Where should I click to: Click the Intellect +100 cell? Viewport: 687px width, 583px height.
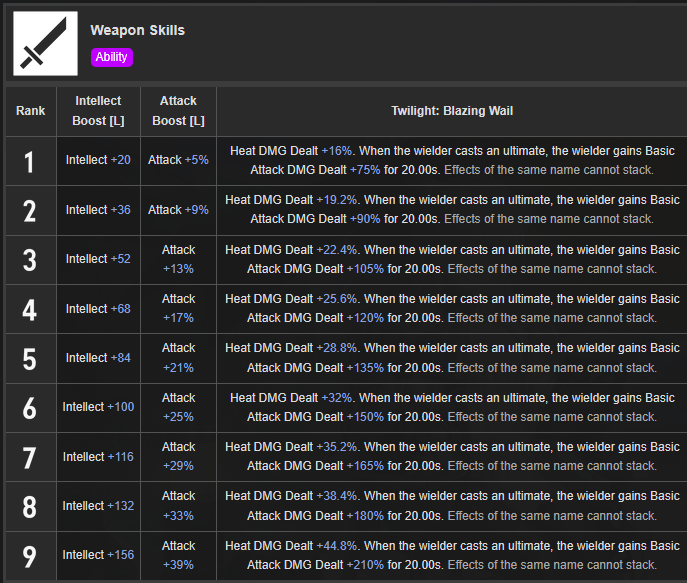[98, 408]
